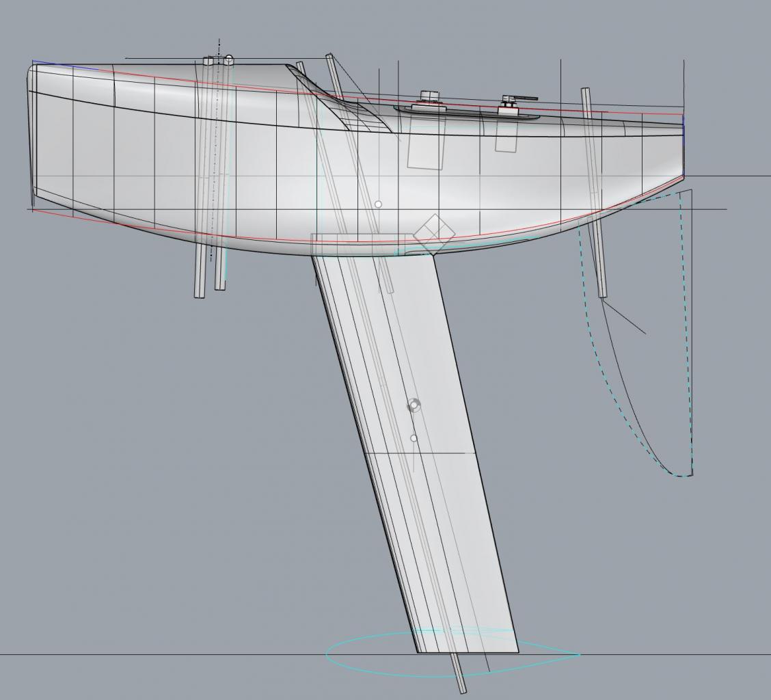Click the rounded cap atop the paired posts
Screen dimensions: 771x700
coord(229,59)
